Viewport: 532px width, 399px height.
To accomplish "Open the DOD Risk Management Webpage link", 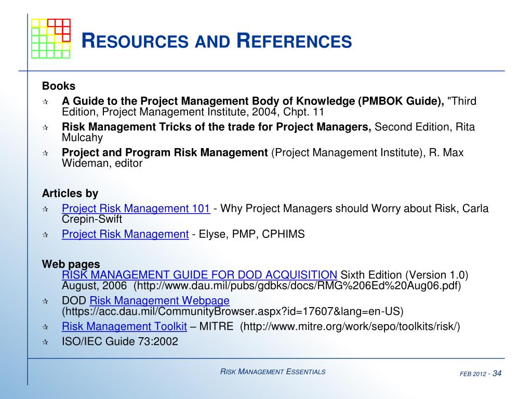I will click(159, 301).
